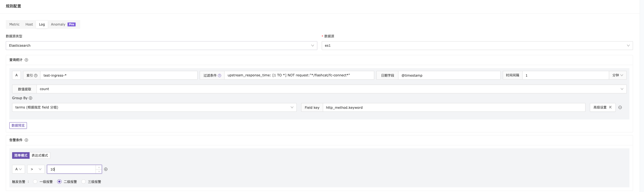The width and height of the screenshot is (644, 192).
Task: Switch to the Anomaly Pro tab
Action: tap(63, 24)
